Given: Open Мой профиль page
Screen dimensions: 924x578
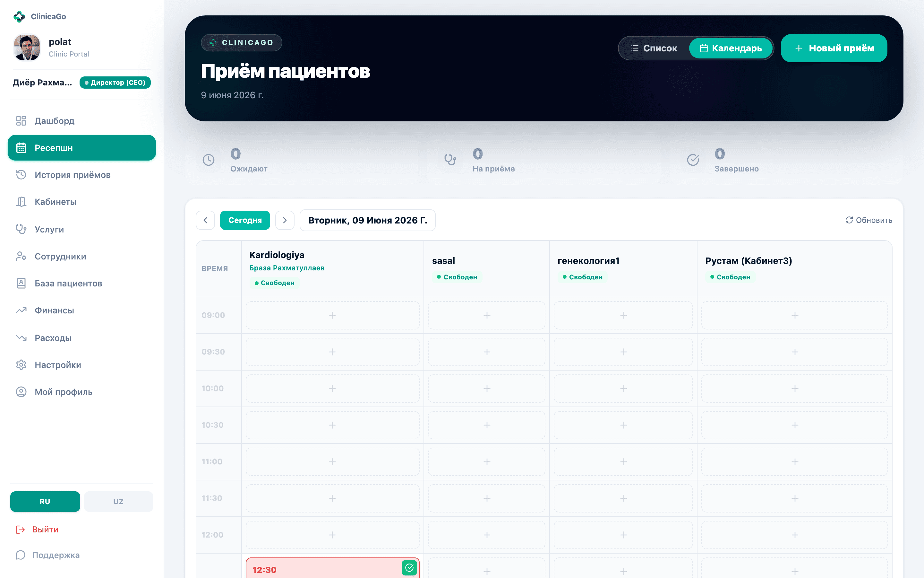Looking at the screenshot, I should pos(82,392).
